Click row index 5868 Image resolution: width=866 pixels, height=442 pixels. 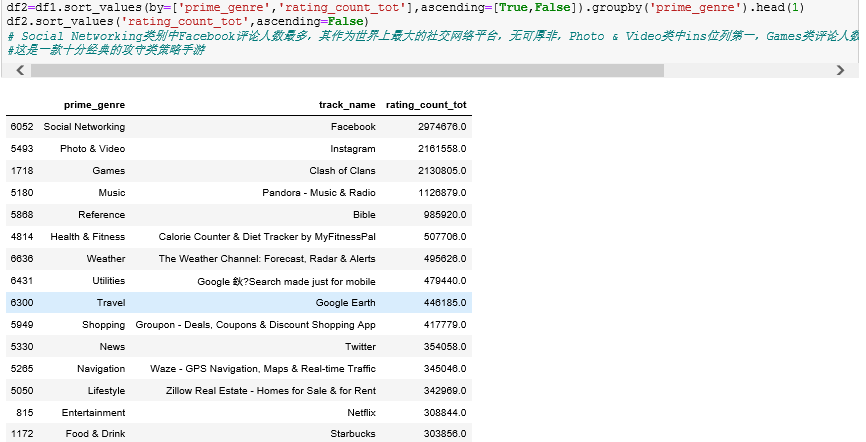(22, 215)
